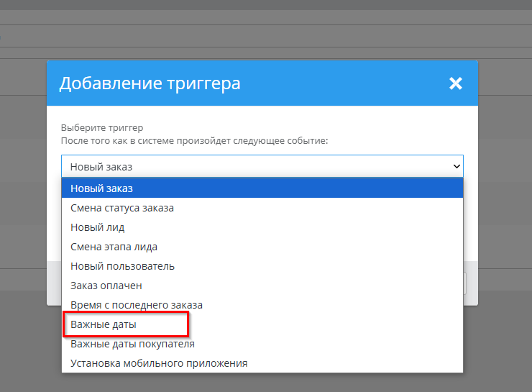Viewport: 532px width, 392px height.
Task: Click the chevron arrow of the trigger dropdown
Action: (x=456, y=166)
